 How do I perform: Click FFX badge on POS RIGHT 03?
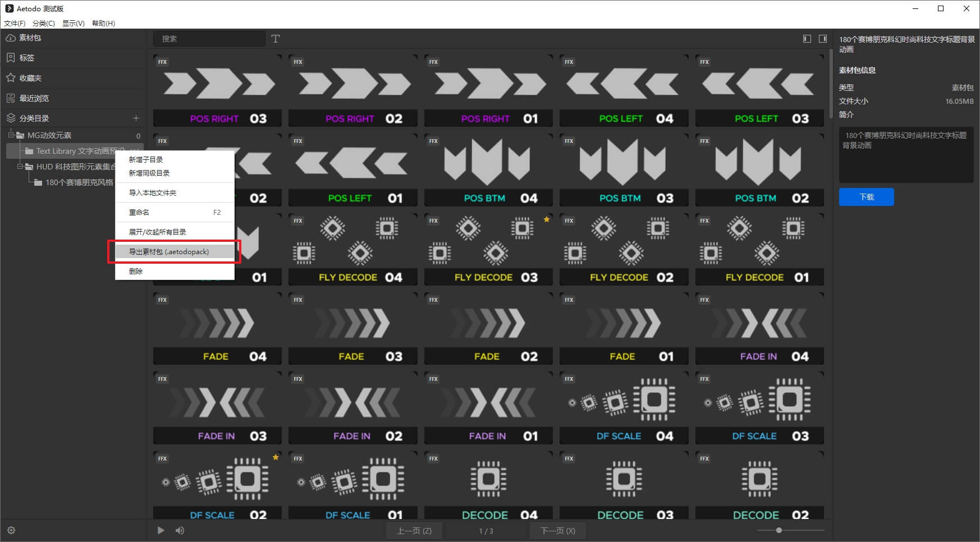pos(163,62)
